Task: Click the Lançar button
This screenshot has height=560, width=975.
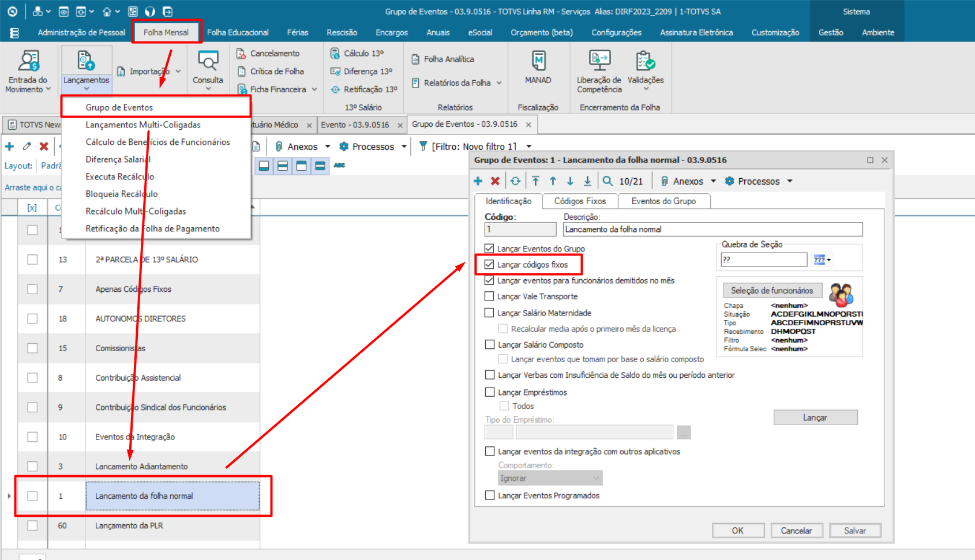Action: pyautogui.click(x=815, y=418)
